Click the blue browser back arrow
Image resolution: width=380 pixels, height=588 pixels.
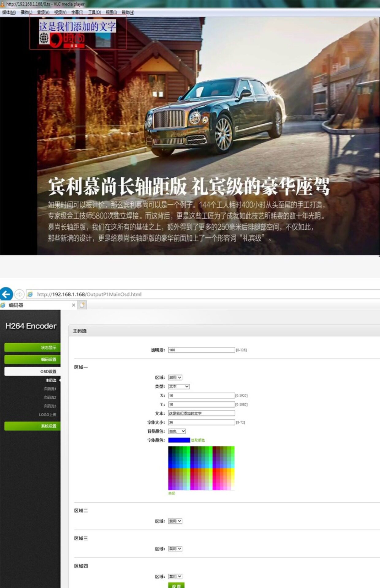(6, 294)
